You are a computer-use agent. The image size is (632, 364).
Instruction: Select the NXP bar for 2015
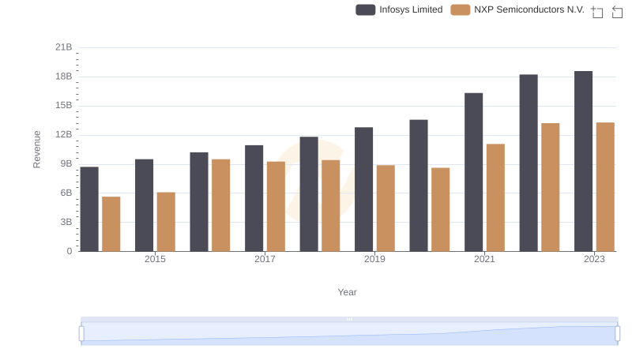point(166,222)
